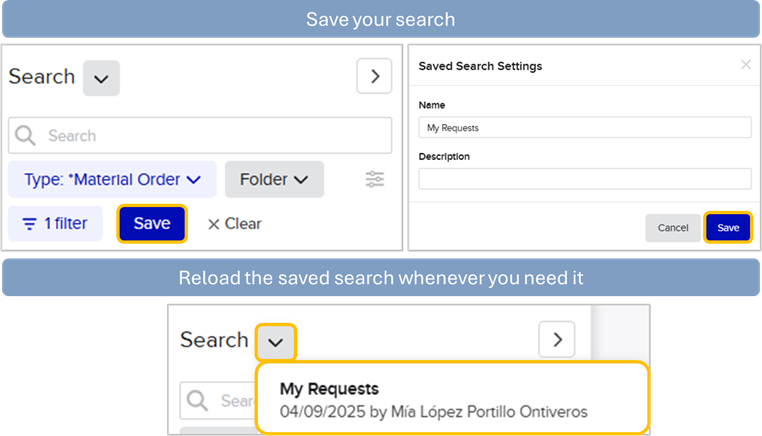Collapse the search panel above the Folder filter
The width and height of the screenshot is (762, 436).
tap(374, 76)
